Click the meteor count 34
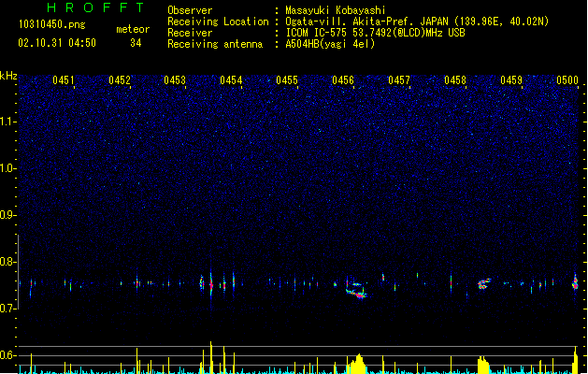Image resolution: width=588 pixels, height=374 pixels. pyautogui.click(x=136, y=43)
